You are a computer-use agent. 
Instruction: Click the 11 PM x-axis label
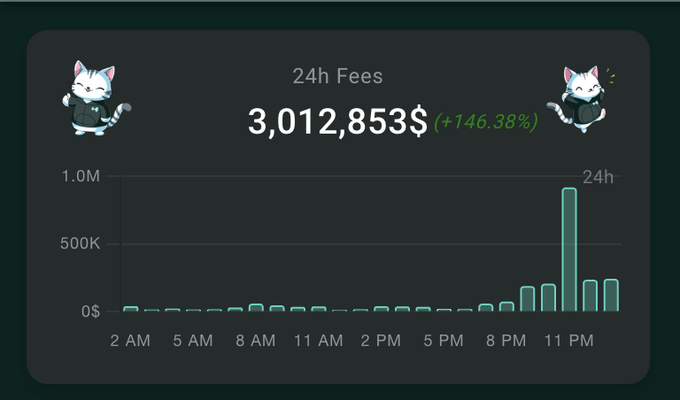click(569, 341)
